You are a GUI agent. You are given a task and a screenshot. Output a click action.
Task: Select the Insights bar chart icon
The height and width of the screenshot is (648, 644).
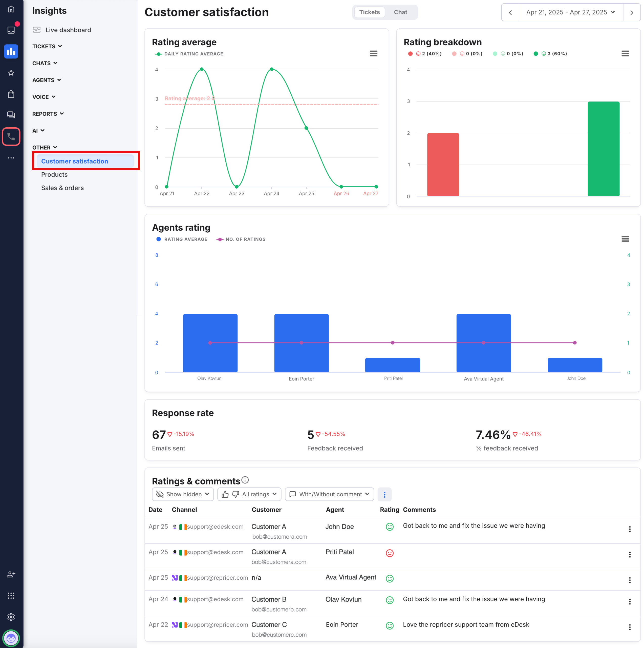[x=11, y=51]
